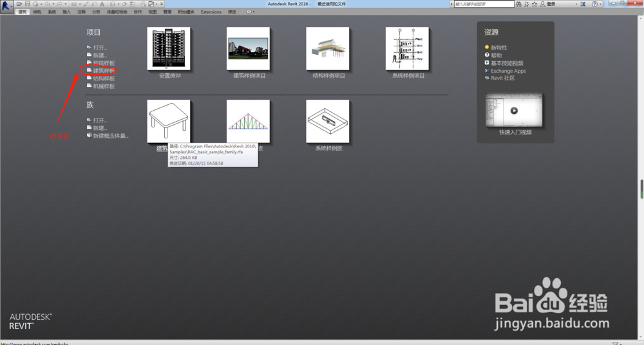This screenshot has height=345, width=644.
Task: Click the Help question mark icon
Action: 594,4
